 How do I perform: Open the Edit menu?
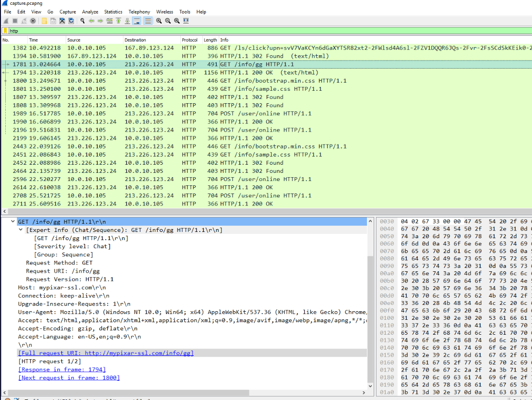(22, 12)
